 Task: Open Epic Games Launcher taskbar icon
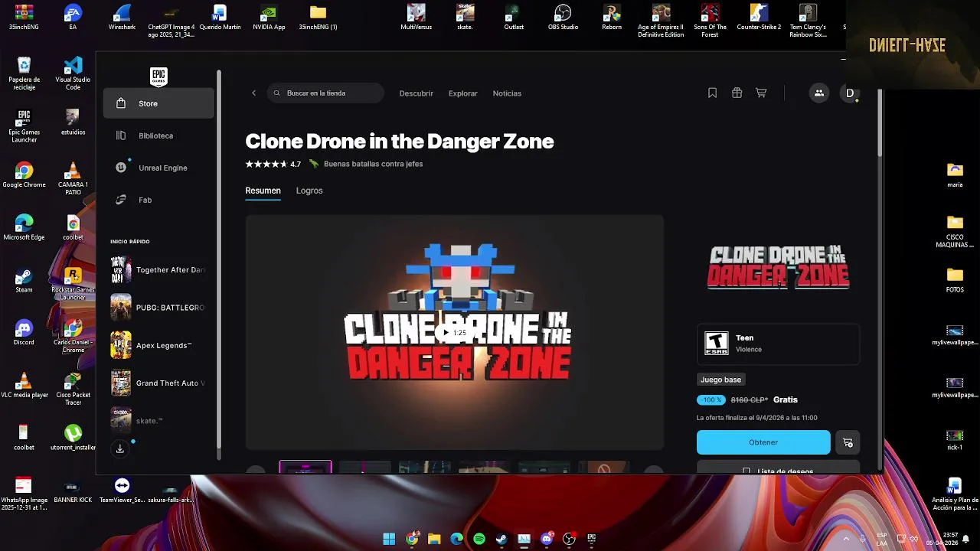pos(591,539)
